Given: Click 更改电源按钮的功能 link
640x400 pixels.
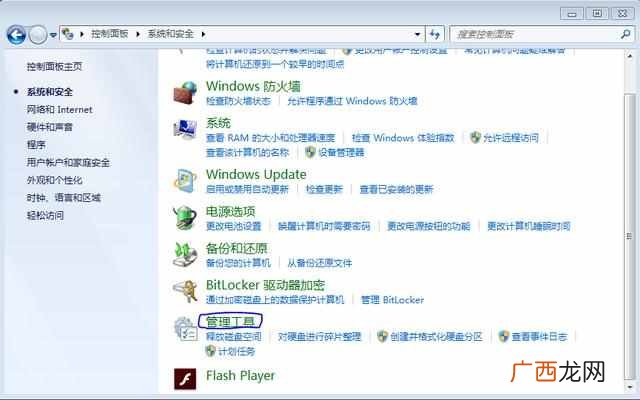Looking at the screenshot, I should click(429, 226).
